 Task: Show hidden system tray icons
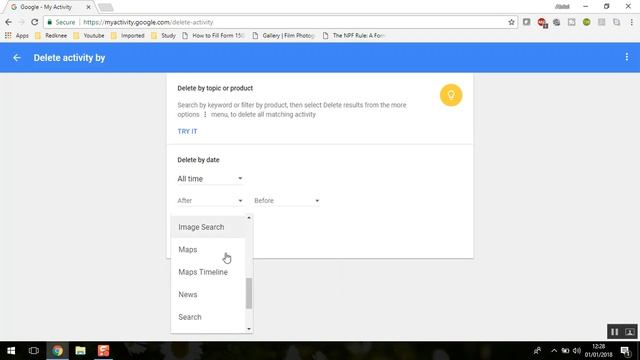pyautogui.click(x=553, y=351)
